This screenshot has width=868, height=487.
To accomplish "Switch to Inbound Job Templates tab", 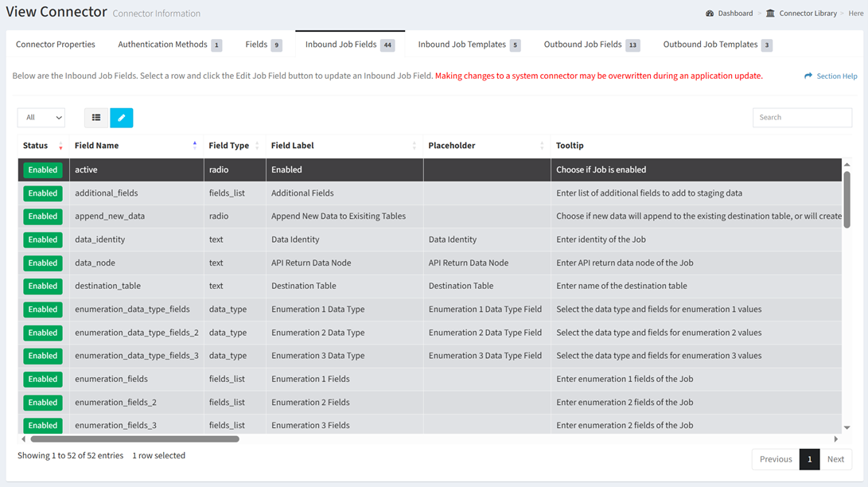I will tap(469, 45).
